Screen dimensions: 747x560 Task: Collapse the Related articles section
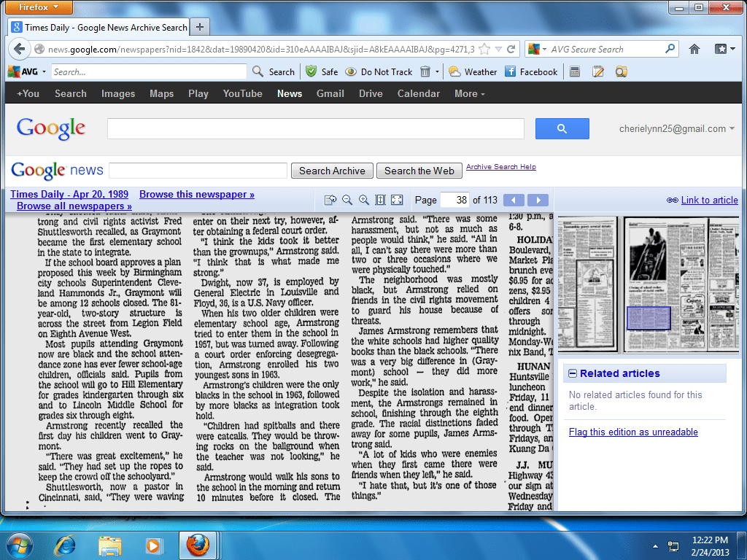573,373
